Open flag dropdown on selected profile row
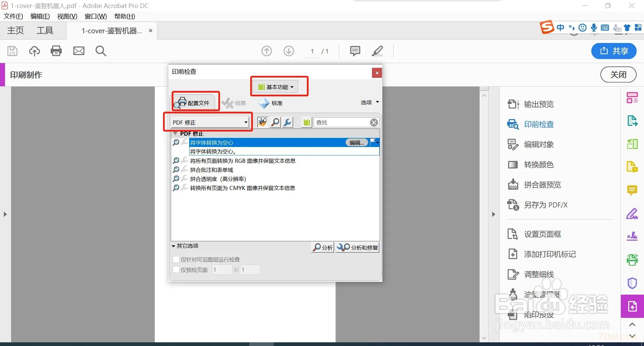This screenshot has height=346, width=644. click(374, 142)
